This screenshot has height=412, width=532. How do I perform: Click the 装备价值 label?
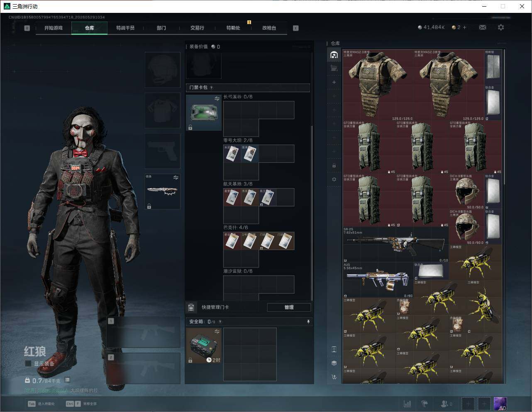198,47
